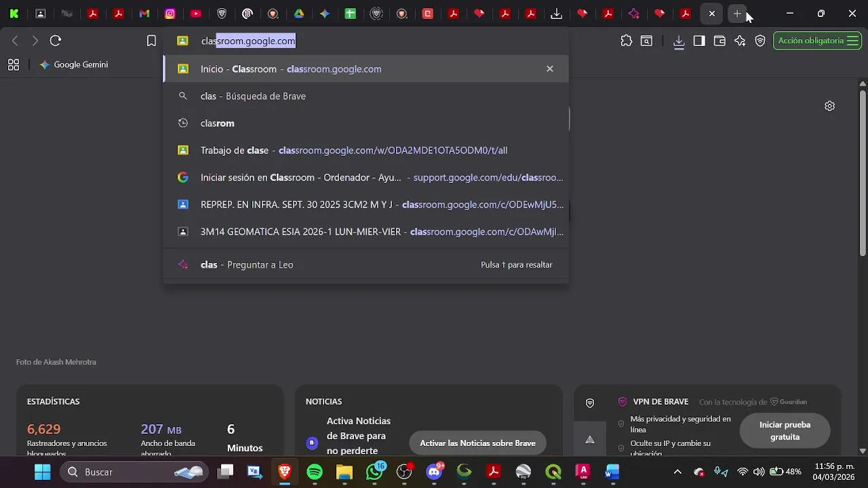The image size is (868, 488).
Task: Open new tab page customization gear
Action: [x=829, y=106]
